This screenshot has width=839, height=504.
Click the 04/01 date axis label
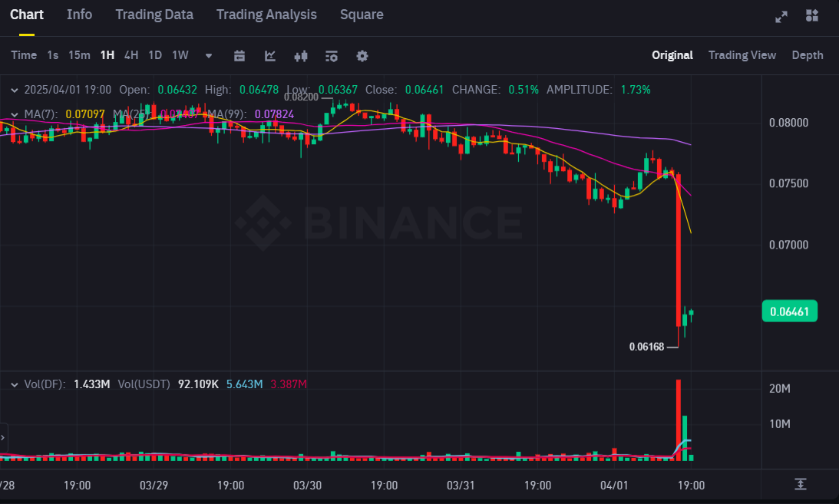[614, 486]
